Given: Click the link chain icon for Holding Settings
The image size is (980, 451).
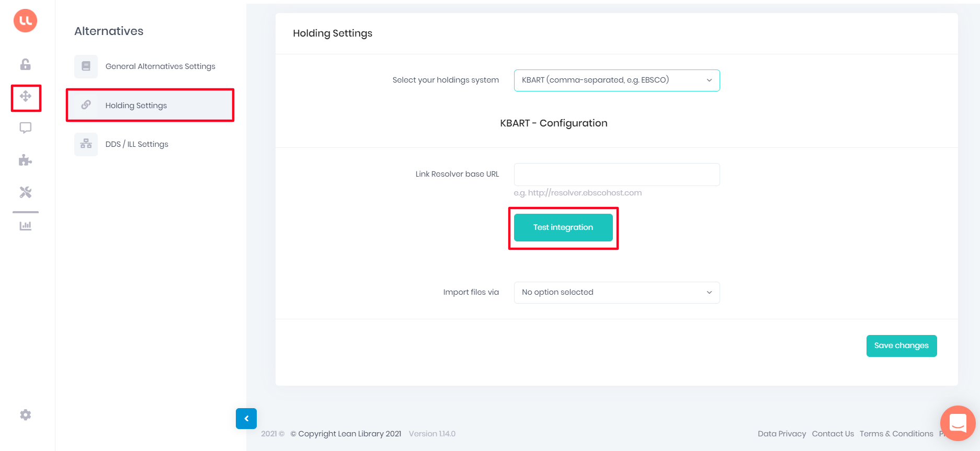Looking at the screenshot, I should coord(86,105).
